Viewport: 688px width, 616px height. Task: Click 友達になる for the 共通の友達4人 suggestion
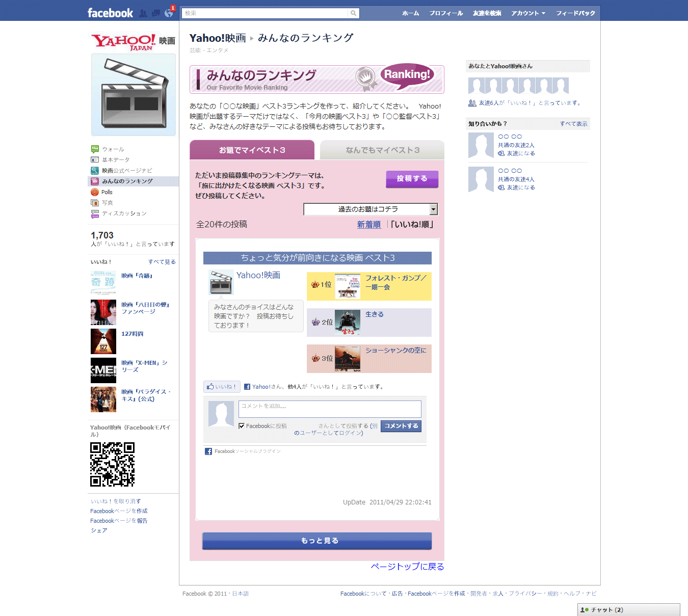click(520, 188)
